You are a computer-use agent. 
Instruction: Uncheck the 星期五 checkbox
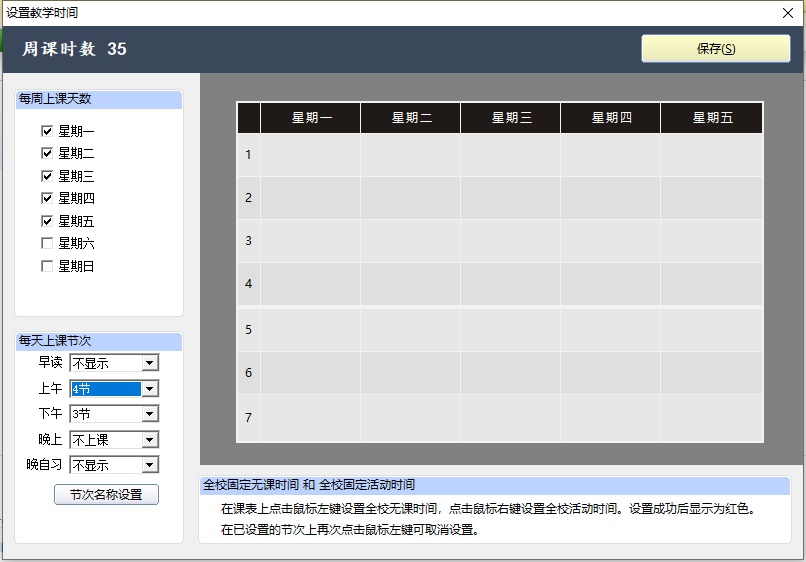[x=47, y=221]
